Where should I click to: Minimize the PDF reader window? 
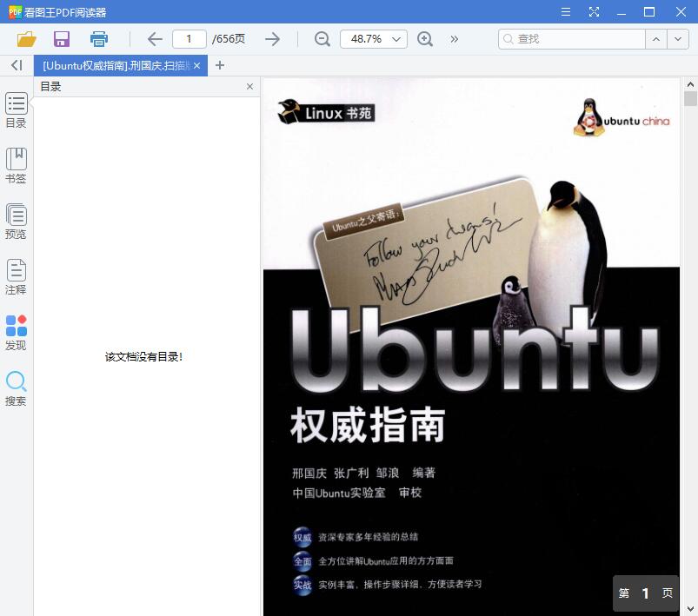coord(622,13)
